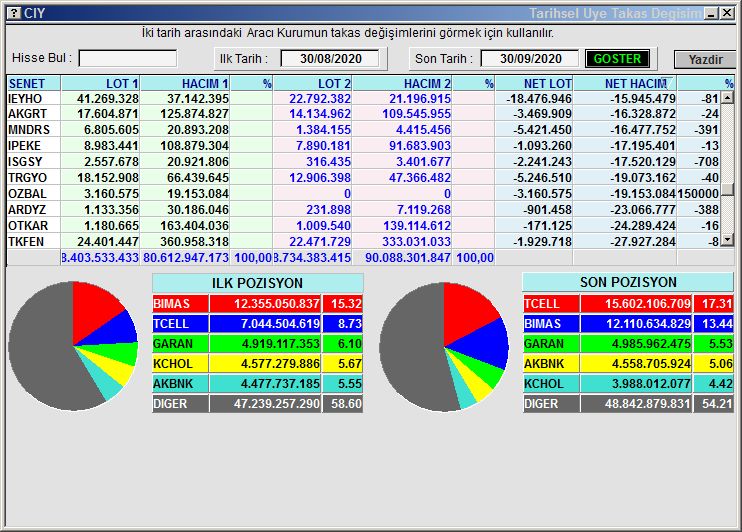Select the TRGYO row
Image resolution: width=742 pixels, height=532 pixels.
(363, 178)
